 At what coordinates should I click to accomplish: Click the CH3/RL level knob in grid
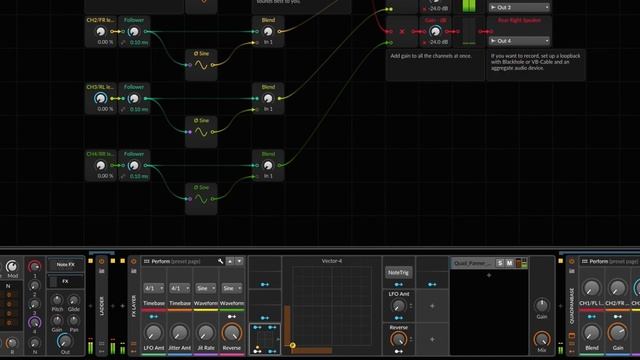pyautogui.click(x=100, y=98)
